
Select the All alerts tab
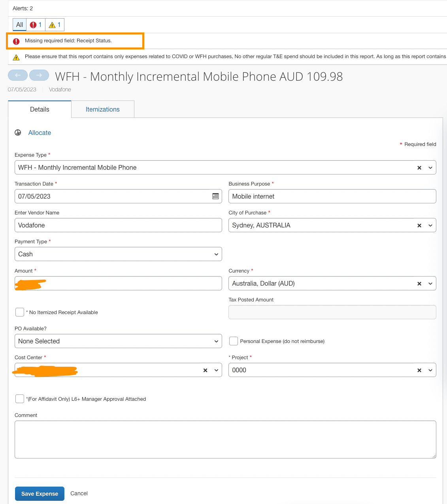(x=20, y=25)
